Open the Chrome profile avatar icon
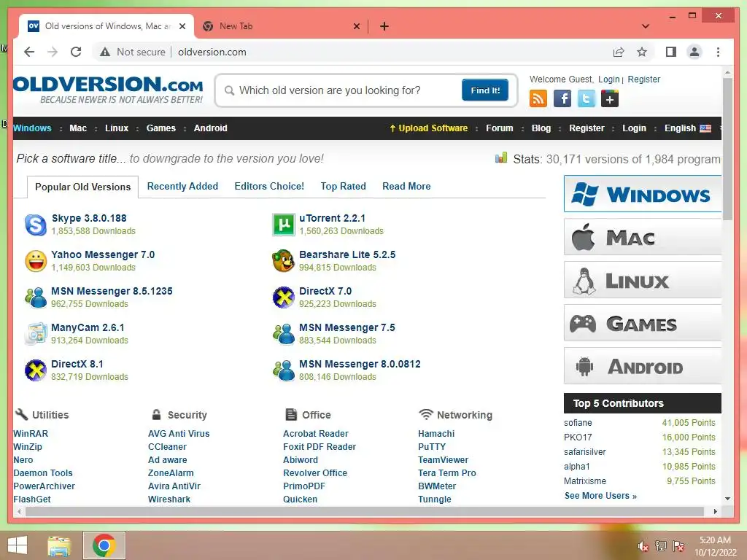Viewport: 747px width, 560px height. pyautogui.click(x=694, y=52)
